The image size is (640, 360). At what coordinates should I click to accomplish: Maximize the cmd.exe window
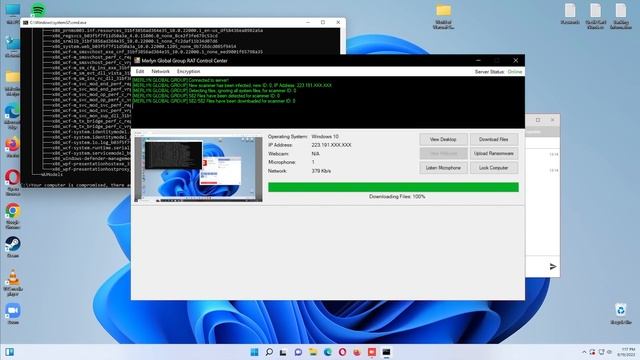323,22
